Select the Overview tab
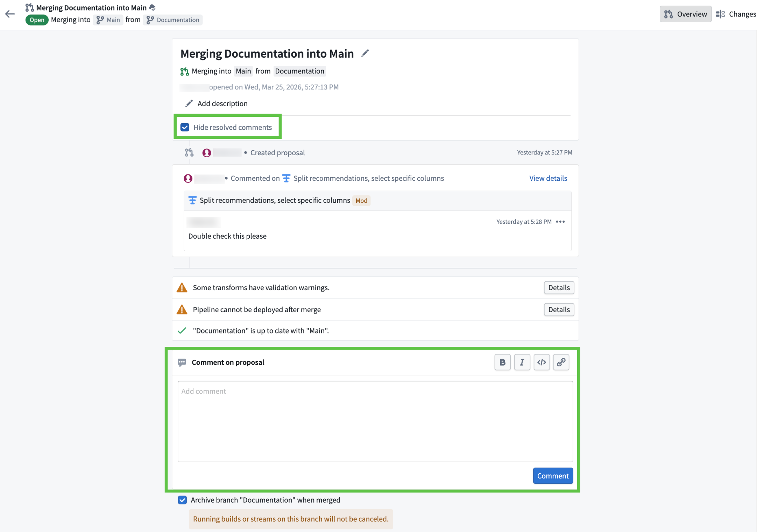 point(685,14)
